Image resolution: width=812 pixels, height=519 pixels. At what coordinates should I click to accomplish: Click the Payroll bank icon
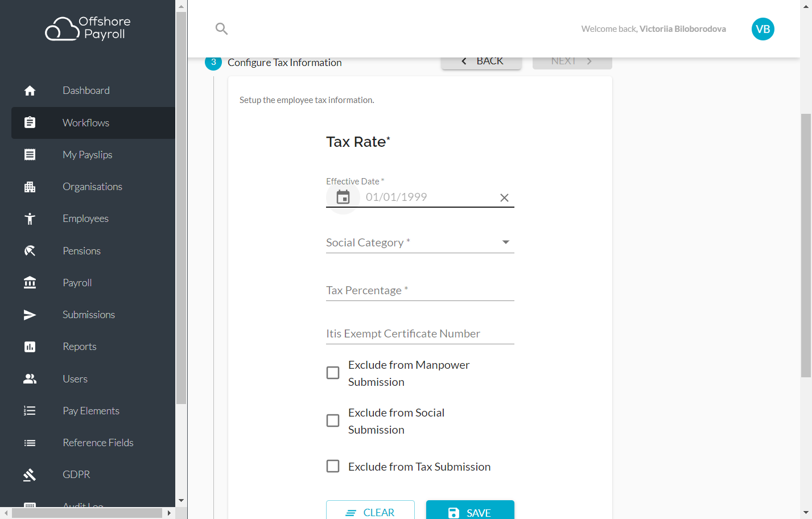click(x=30, y=283)
